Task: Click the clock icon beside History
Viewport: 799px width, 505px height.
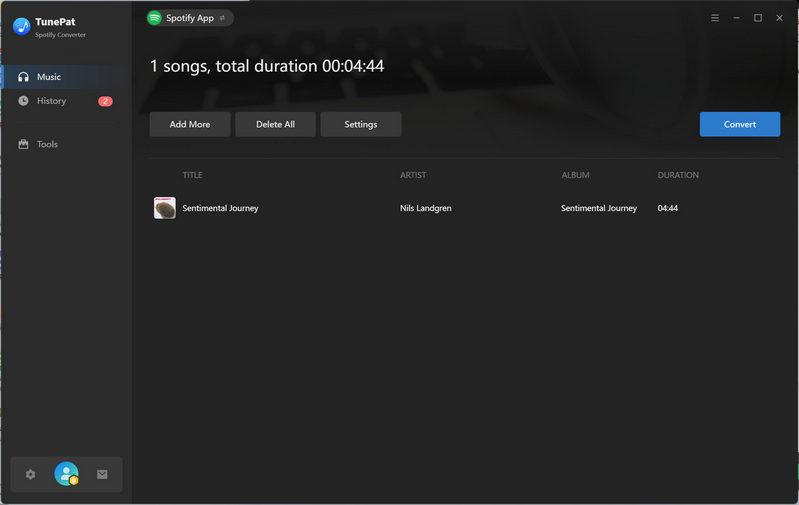Action: pos(23,101)
